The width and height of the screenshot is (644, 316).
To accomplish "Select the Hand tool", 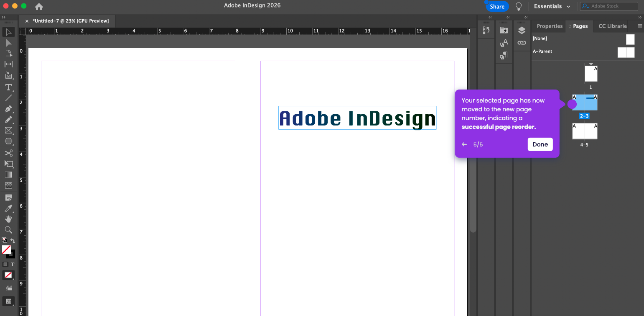I will [x=8, y=219].
